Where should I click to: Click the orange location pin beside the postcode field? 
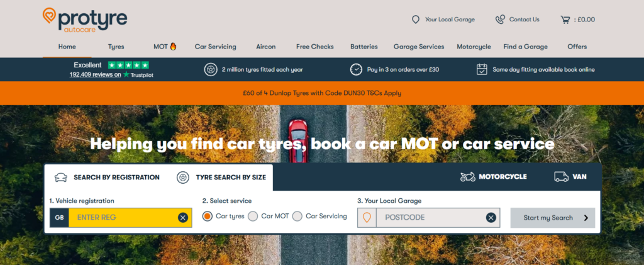[367, 217]
